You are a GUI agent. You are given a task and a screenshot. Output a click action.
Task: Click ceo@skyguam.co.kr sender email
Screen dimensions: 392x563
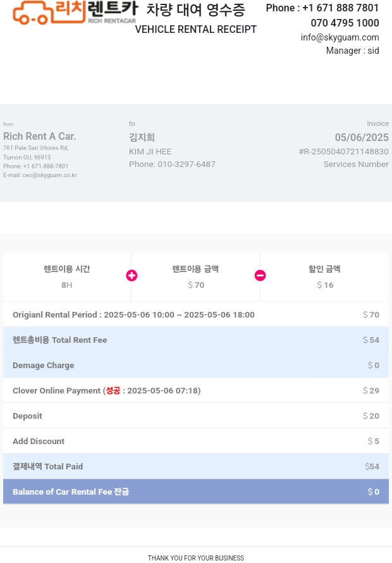click(49, 175)
